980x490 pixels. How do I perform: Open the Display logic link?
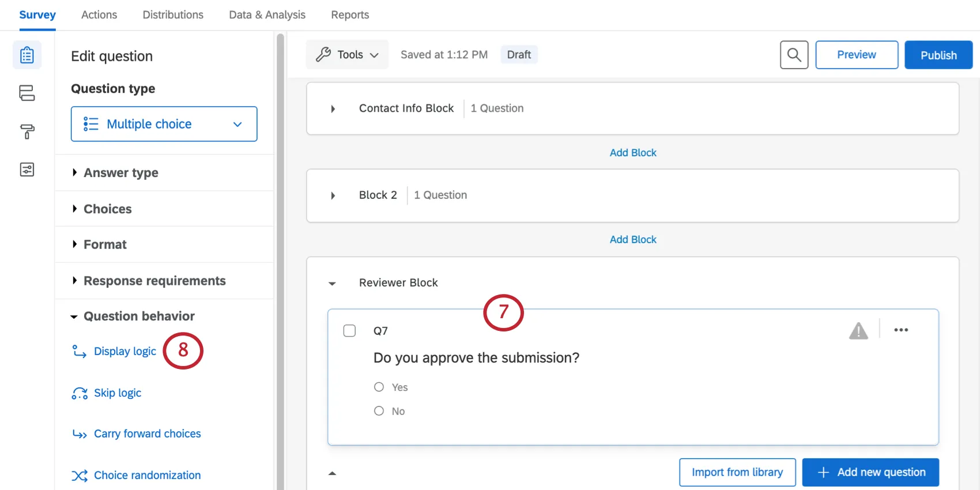click(125, 351)
